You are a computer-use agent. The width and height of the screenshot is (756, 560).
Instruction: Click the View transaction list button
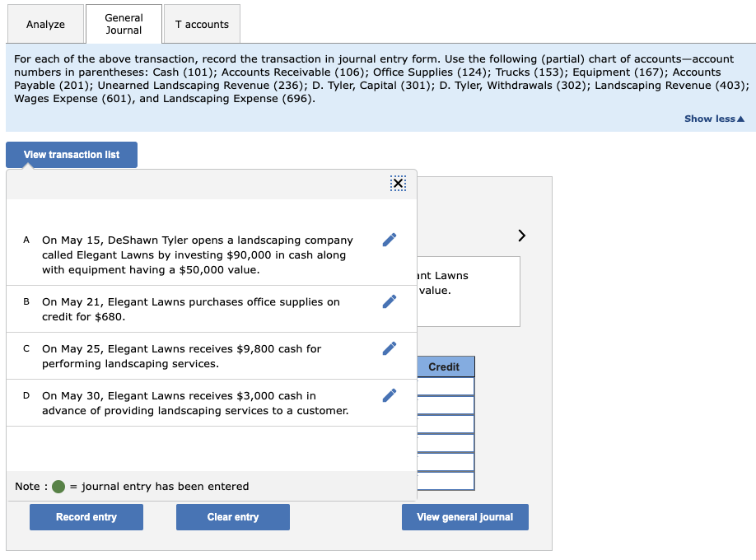click(x=71, y=155)
